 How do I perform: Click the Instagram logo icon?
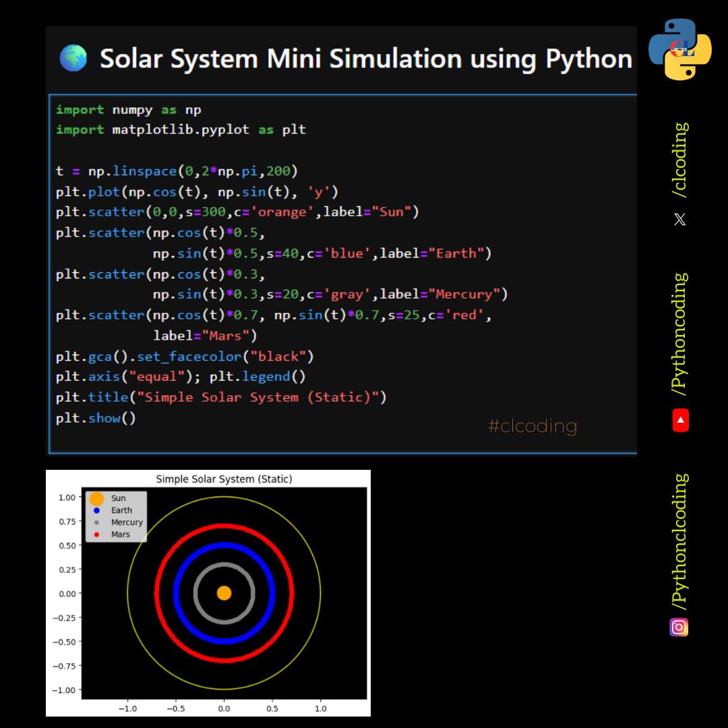(679, 628)
